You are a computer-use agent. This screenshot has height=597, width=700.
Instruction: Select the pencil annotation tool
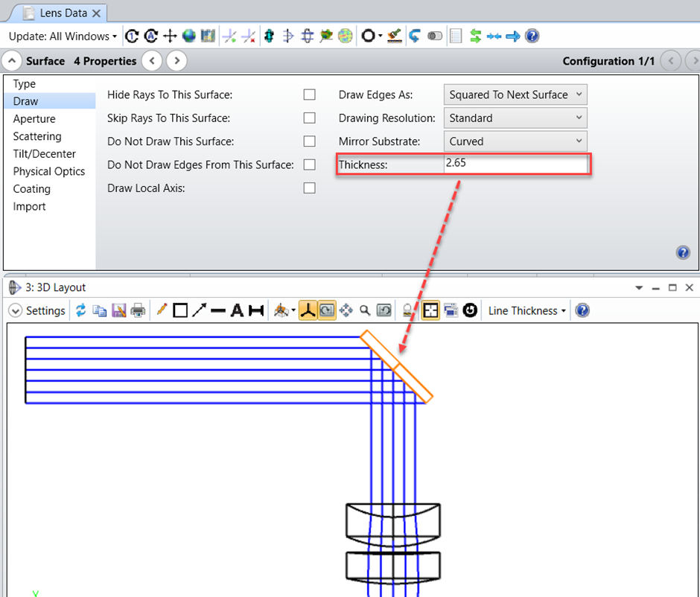(x=162, y=310)
